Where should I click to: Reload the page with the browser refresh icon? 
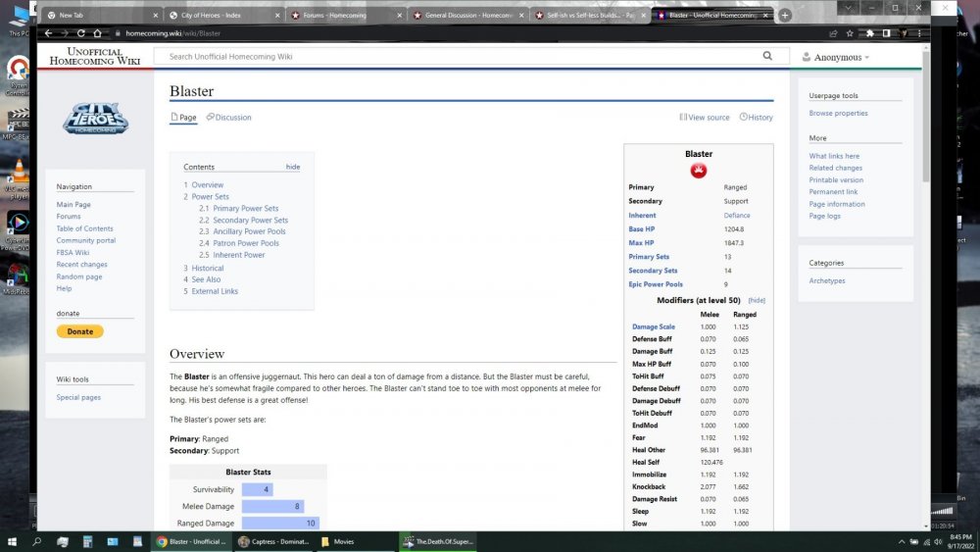click(81, 32)
